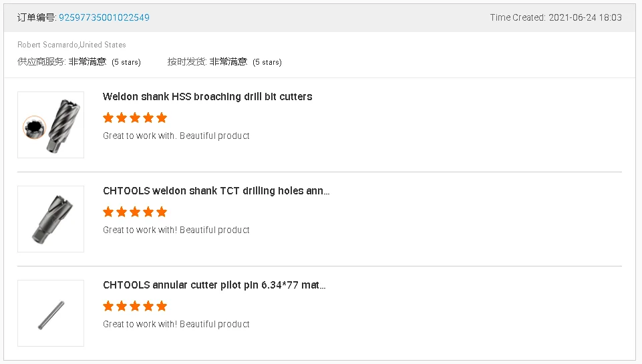
Task: Click the CHTOOLS weldon shank TCT title
Action: (216, 190)
